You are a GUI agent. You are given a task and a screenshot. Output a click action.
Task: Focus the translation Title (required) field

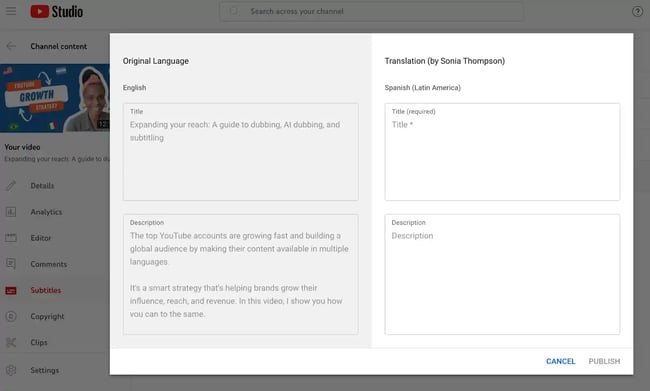coord(502,152)
